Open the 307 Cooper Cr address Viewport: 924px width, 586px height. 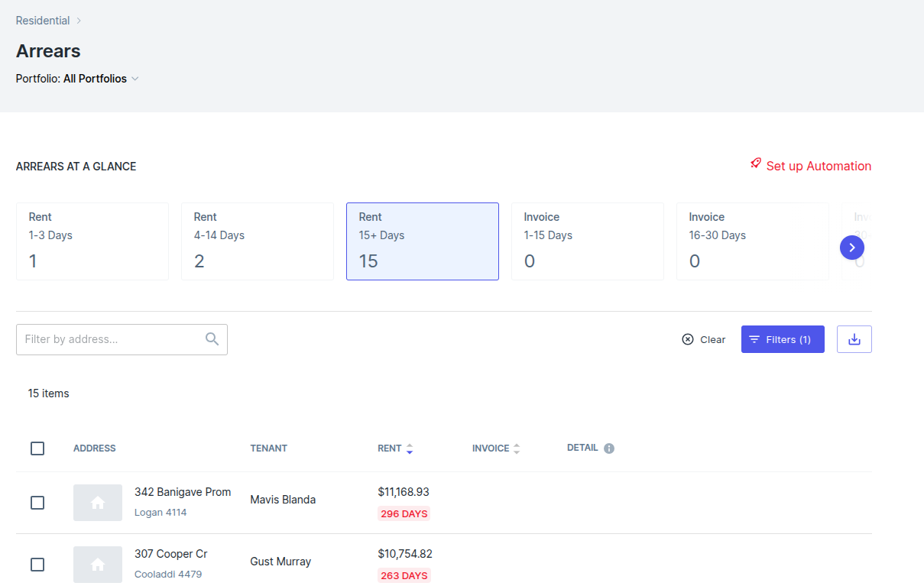click(x=171, y=554)
